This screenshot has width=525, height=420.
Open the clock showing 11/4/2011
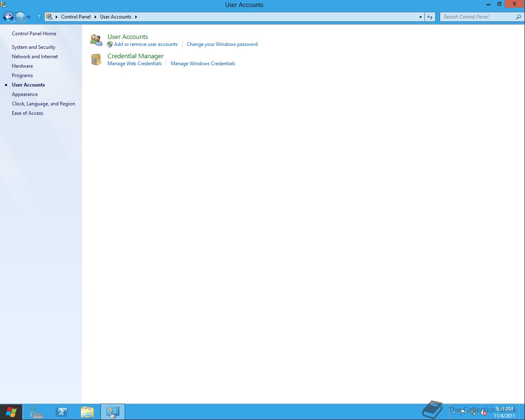[504, 412]
